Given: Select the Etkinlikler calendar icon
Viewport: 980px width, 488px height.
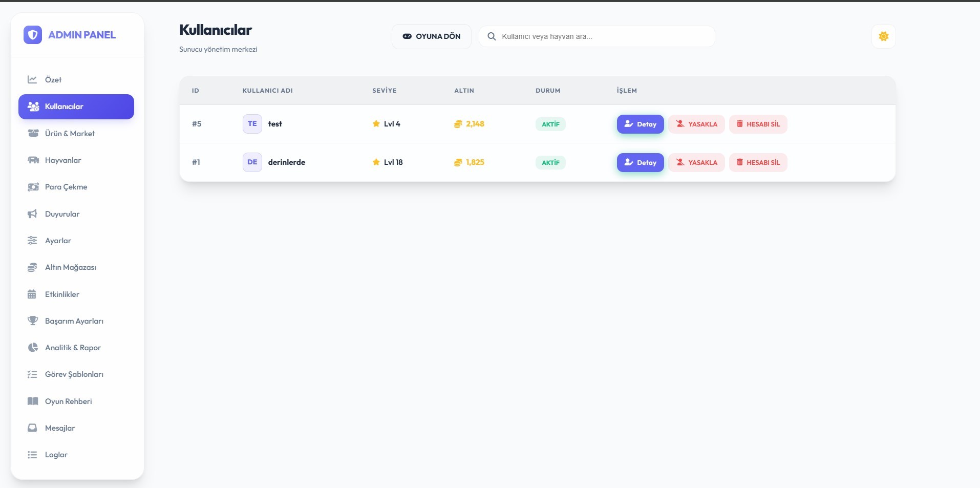Looking at the screenshot, I should [32, 294].
